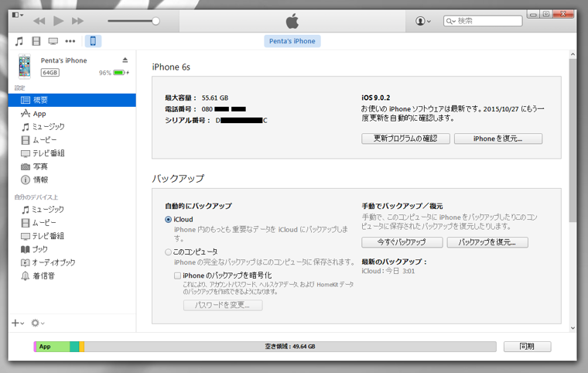Open App under settings
The height and width of the screenshot is (373, 588).
pos(72,114)
